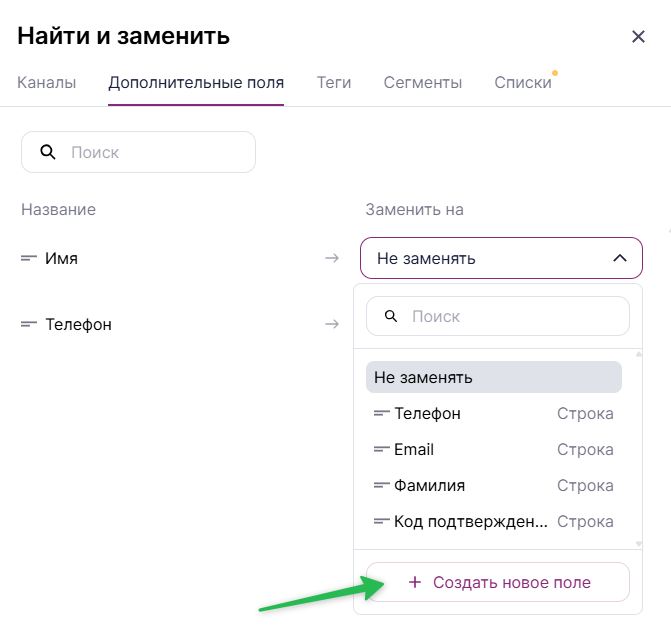Click the field icon beside dropdown Телефон option
Image resolution: width=671 pixels, height=629 pixels.
coord(381,413)
